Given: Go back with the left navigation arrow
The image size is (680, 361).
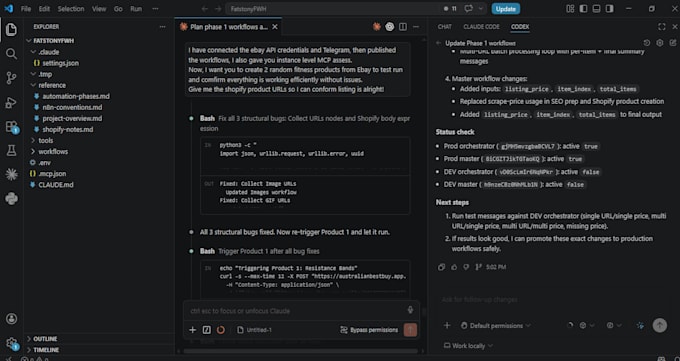Looking at the screenshot, I should [205, 9].
